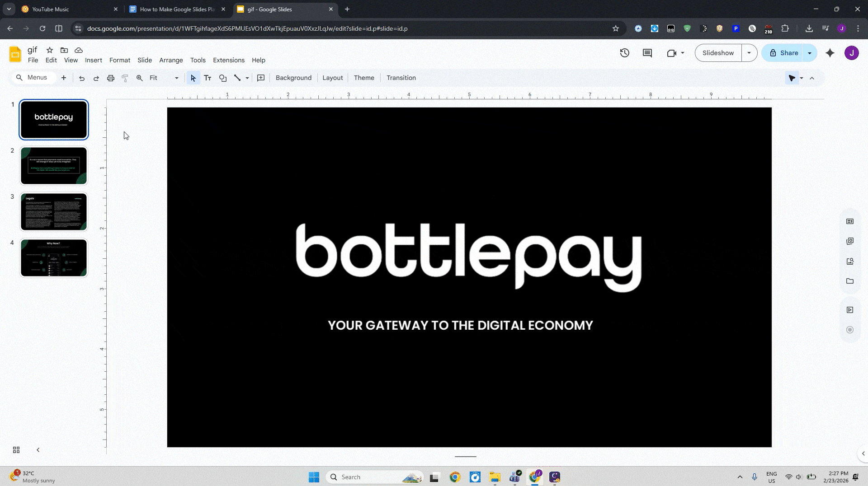Collapse the toolbar with the chevron

(812, 78)
